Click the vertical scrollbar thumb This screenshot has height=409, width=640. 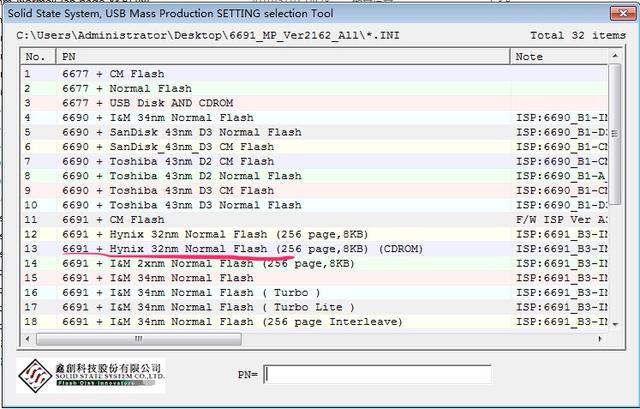pyautogui.click(x=615, y=134)
